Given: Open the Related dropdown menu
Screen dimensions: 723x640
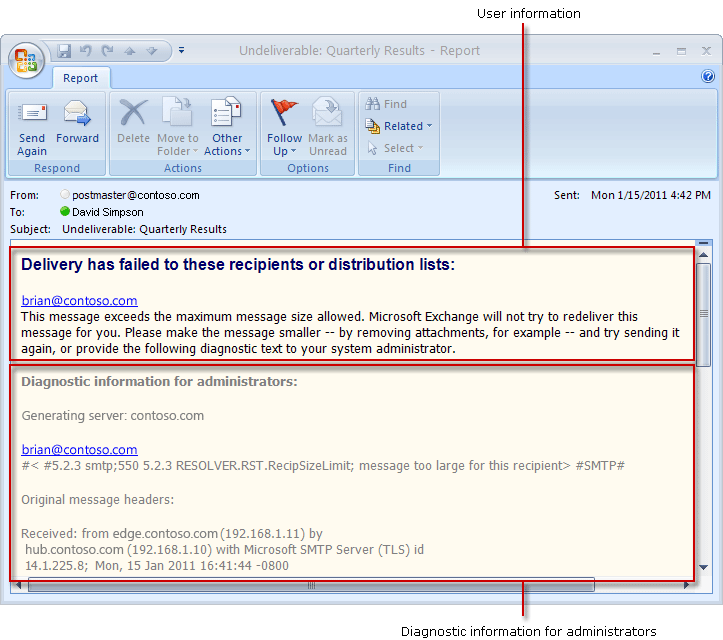Looking at the screenshot, I should pos(399,126).
